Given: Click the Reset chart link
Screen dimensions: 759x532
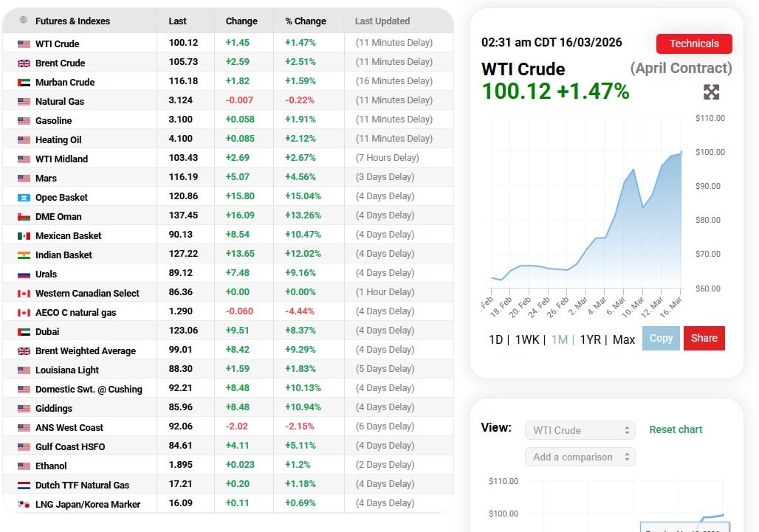Looking at the screenshot, I should click(x=676, y=429).
